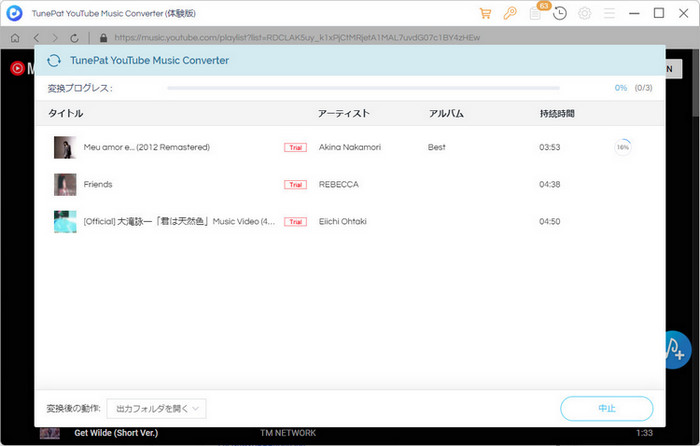Select the track title Meu amor e... (2012 Remastered)

(146, 147)
